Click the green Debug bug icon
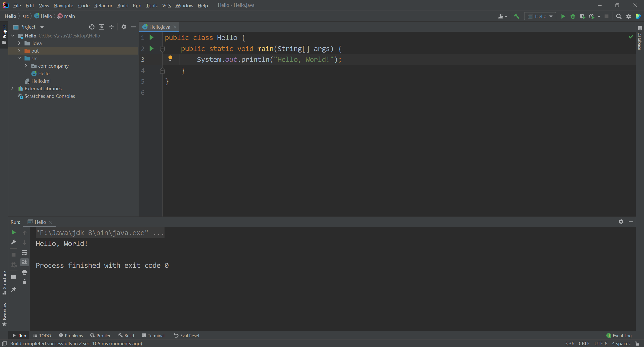The image size is (644, 347). (573, 16)
